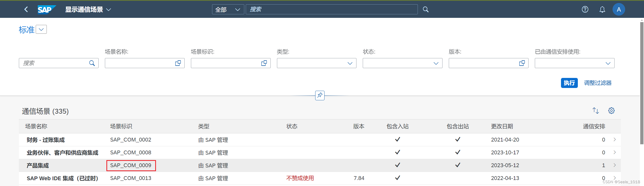Click date 2023-10-17
644x186 pixels.
pos(505,153)
